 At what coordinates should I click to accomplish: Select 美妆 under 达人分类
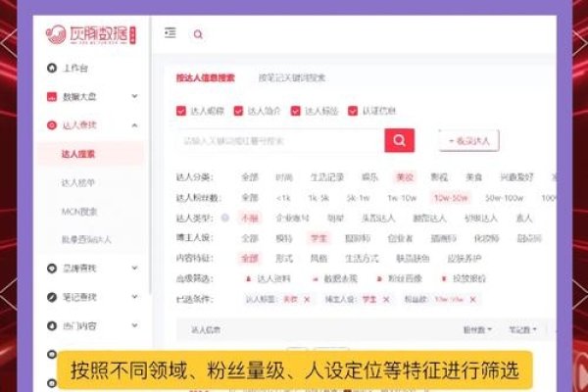point(405,177)
